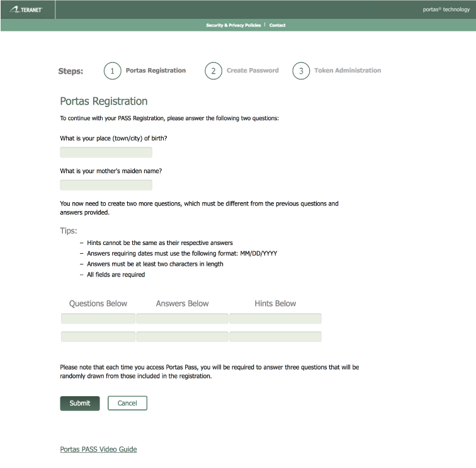This screenshot has width=476, height=468.
Task: Cancel the registration
Action: 127,403
